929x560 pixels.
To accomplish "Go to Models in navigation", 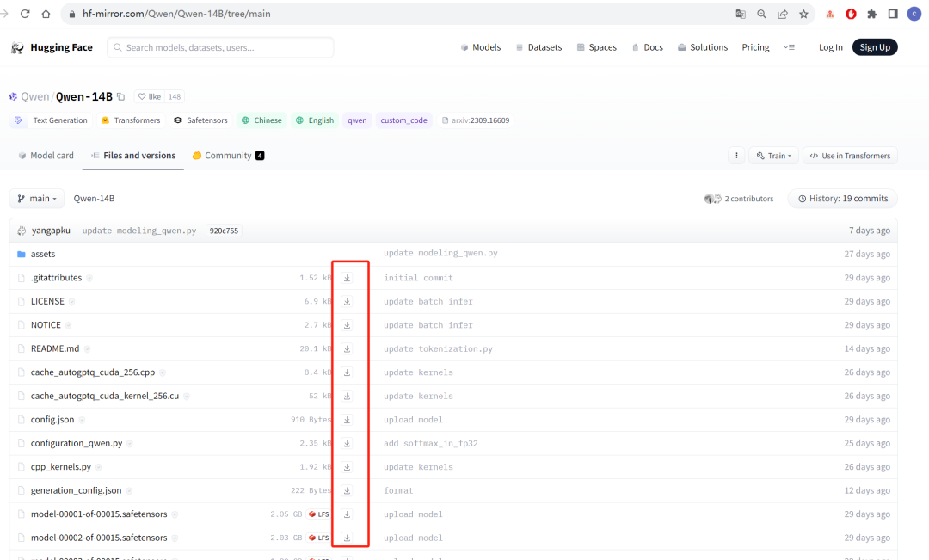I will [481, 47].
